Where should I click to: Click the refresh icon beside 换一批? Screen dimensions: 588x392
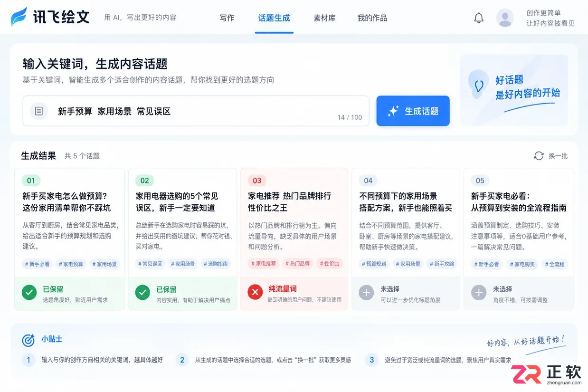click(539, 156)
